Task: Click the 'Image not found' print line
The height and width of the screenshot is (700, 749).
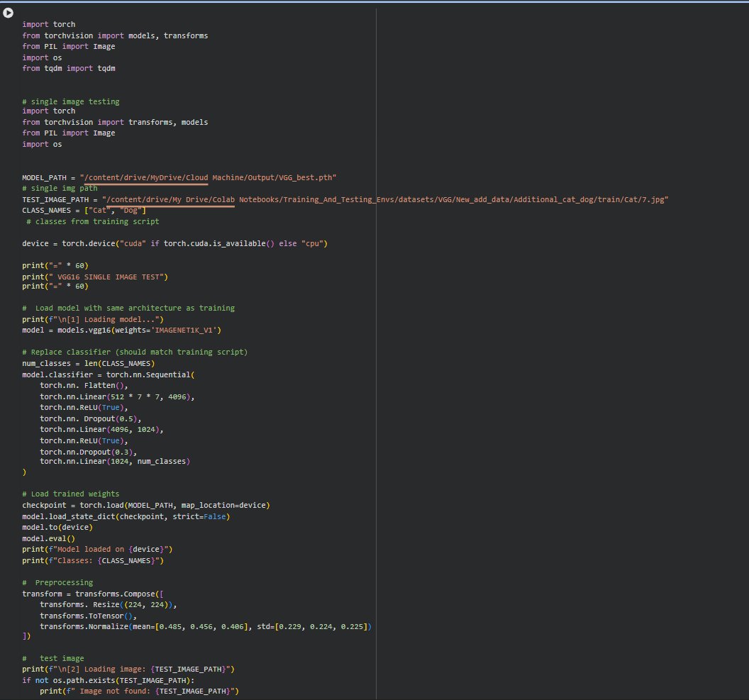Action: [140, 691]
